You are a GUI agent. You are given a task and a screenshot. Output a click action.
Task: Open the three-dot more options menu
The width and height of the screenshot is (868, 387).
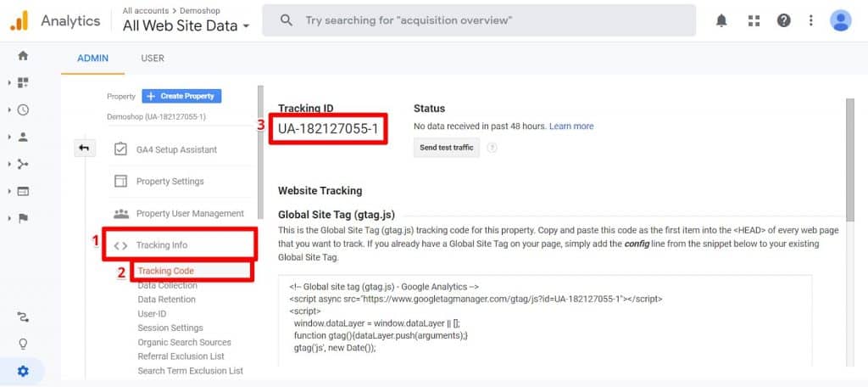click(x=811, y=21)
